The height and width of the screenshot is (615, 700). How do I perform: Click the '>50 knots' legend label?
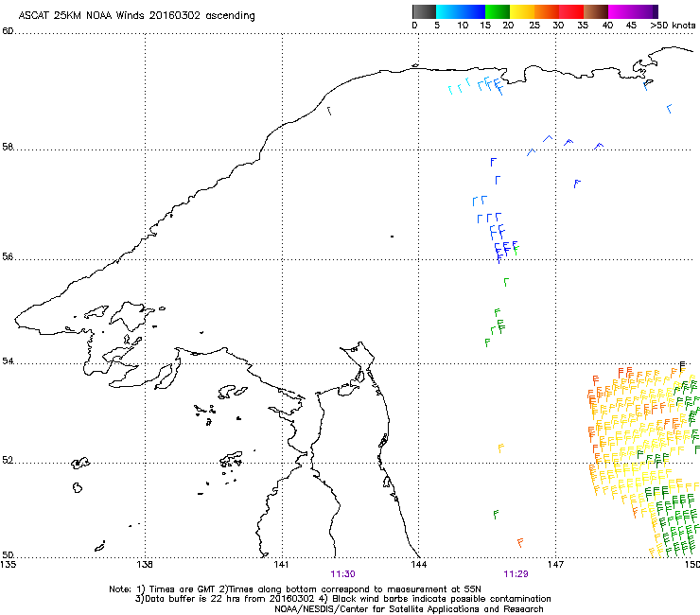click(673, 26)
